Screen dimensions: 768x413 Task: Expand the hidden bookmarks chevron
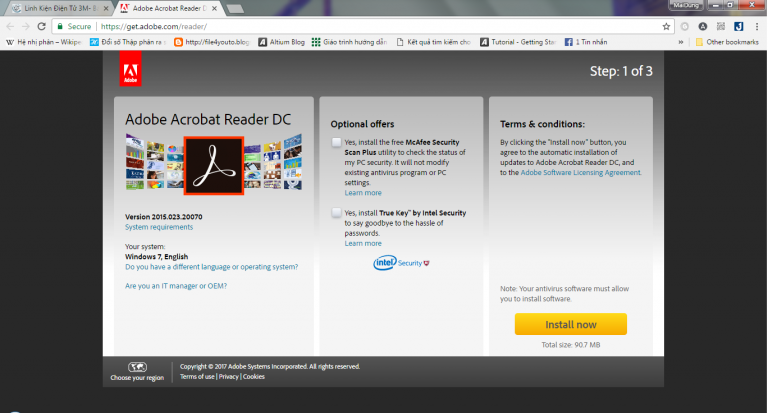(x=681, y=42)
